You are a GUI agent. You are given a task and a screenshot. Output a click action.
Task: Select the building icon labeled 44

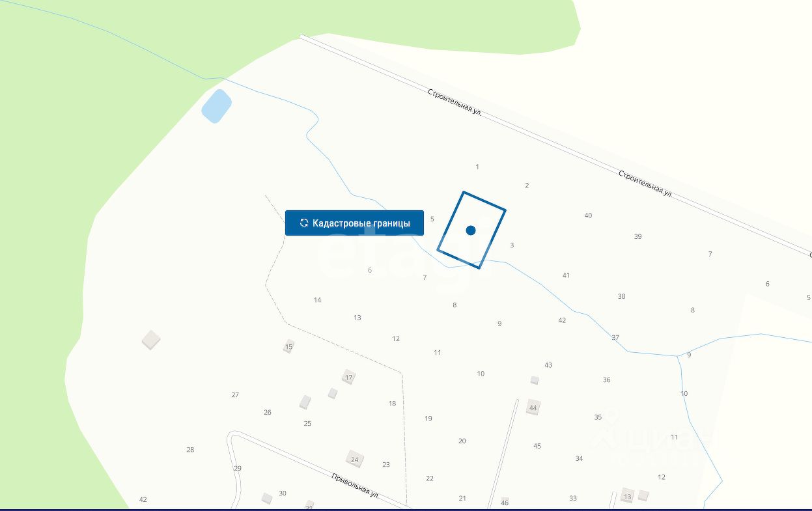[533, 407]
